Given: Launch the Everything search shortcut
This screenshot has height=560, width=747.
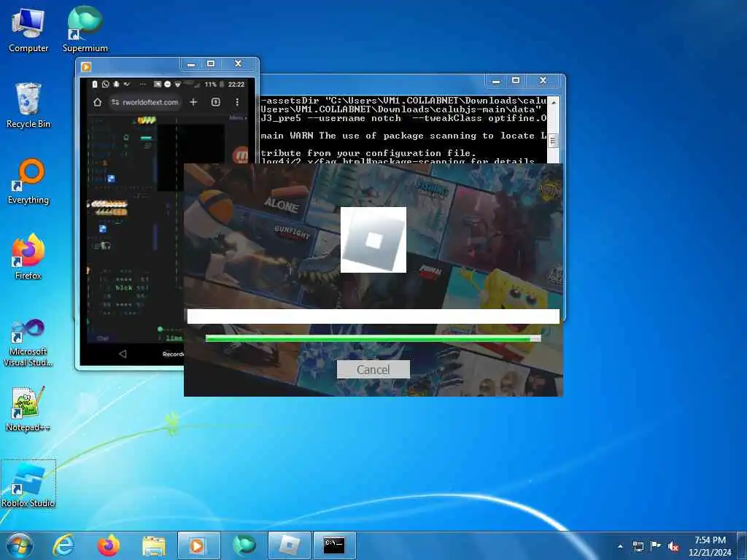Looking at the screenshot, I should (28, 182).
